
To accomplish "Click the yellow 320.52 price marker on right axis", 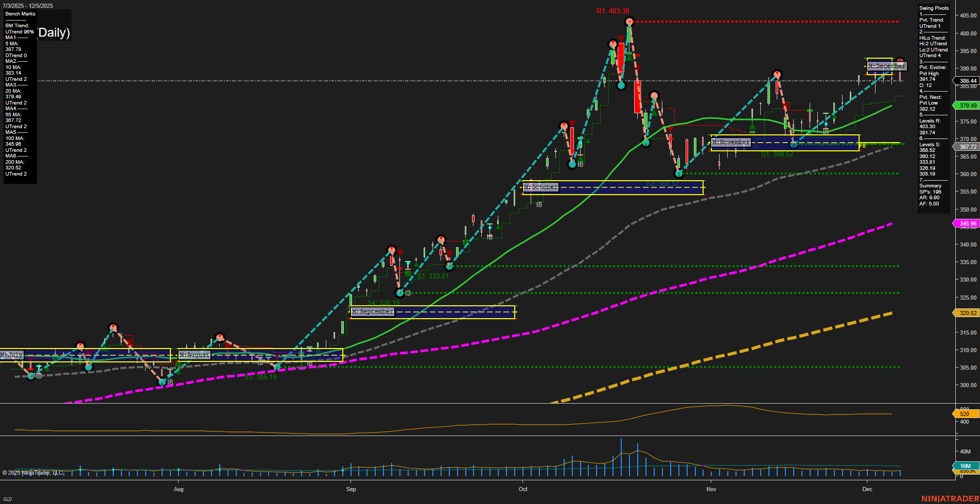I will pos(967,313).
